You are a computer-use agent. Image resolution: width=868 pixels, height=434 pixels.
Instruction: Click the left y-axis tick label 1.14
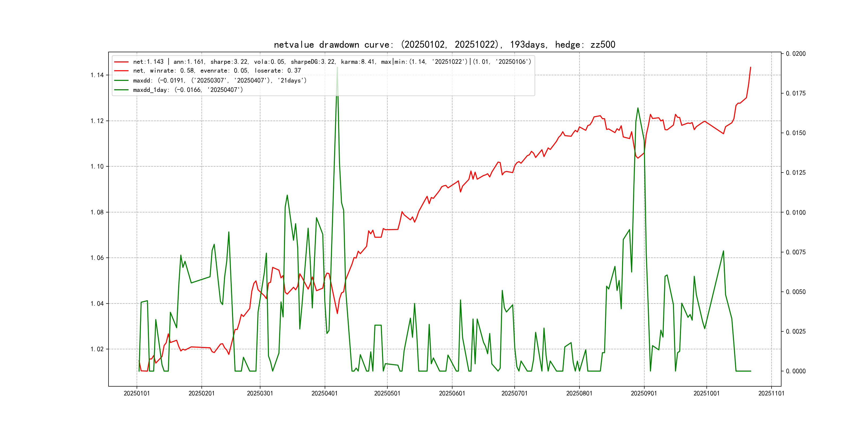[97, 75]
